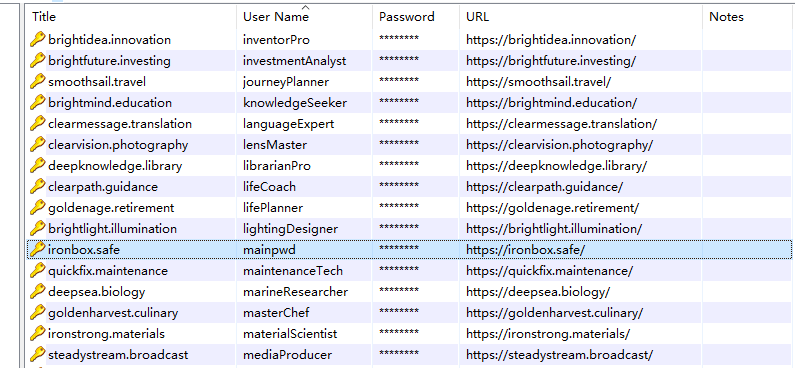This screenshot has height=368, width=795.
Task: Select the clearvision.photography title
Action: 118,145
